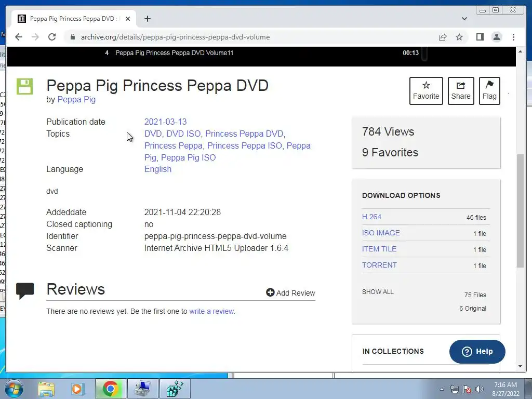Click the Action Center flag tray icon
The image size is (532, 399).
point(467,390)
